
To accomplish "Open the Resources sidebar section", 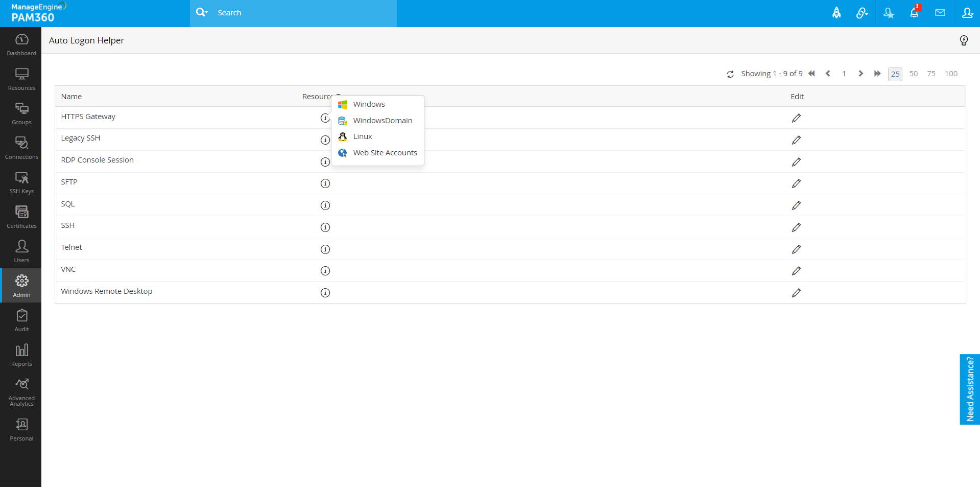I will coord(21,79).
